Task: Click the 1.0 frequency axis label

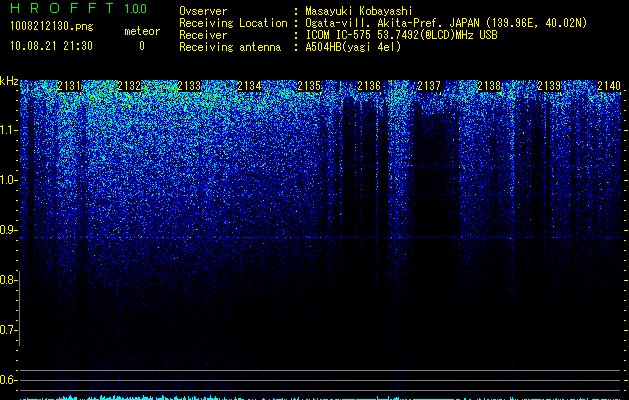Action: tap(9, 180)
